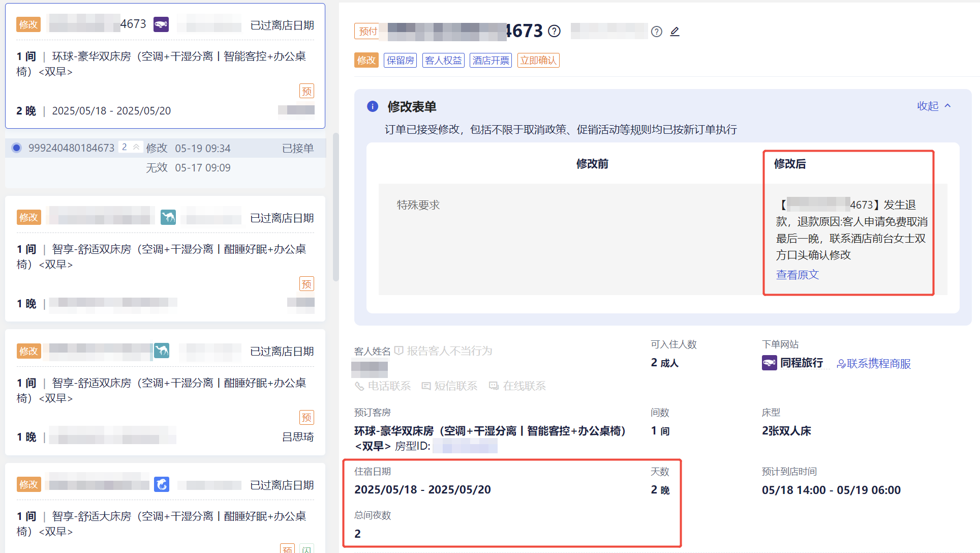Collapse the 修改表单 panel with 收起

point(934,106)
